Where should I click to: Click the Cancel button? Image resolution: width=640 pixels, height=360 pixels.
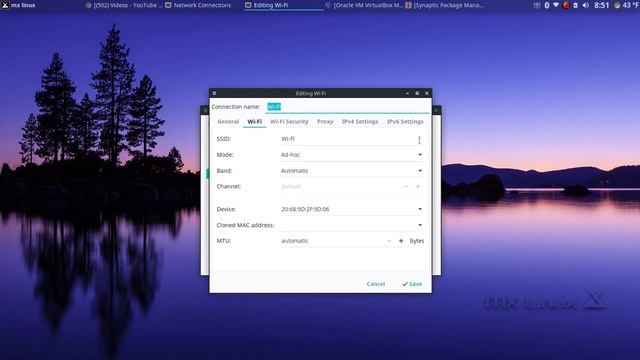(376, 284)
